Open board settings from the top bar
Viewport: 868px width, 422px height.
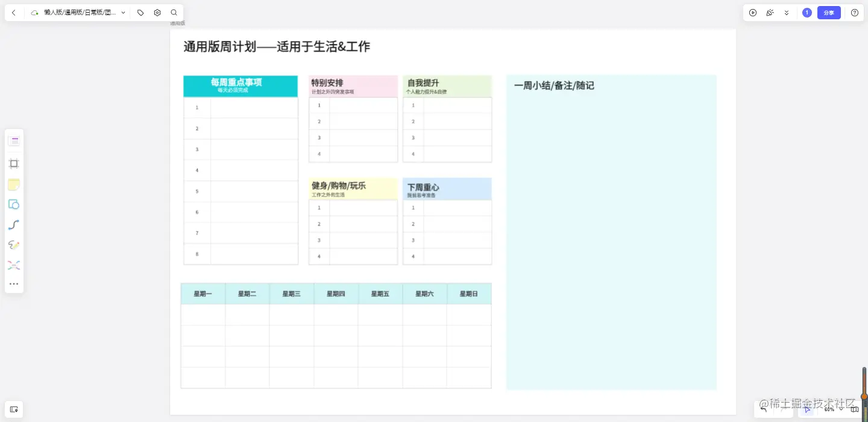coord(156,12)
